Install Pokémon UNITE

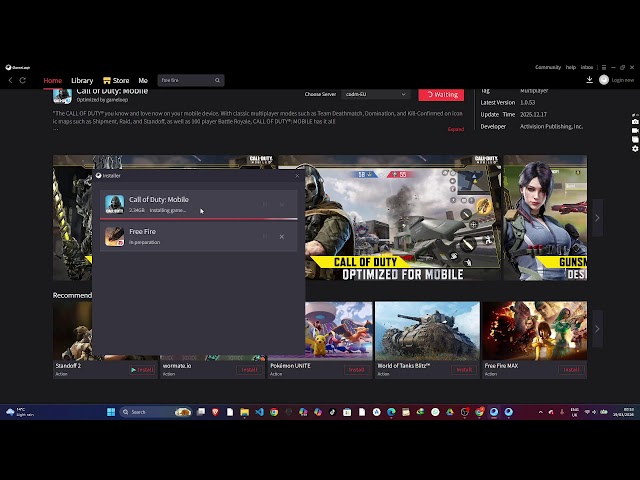click(x=357, y=370)
